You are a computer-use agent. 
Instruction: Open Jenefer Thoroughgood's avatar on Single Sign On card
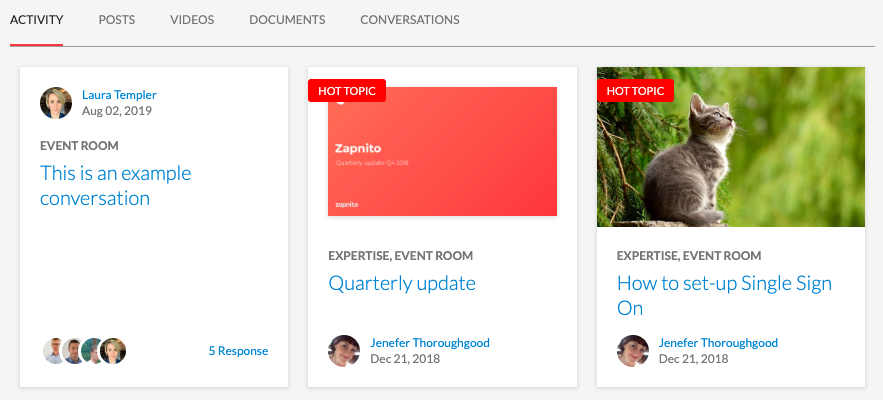(633, 351)
